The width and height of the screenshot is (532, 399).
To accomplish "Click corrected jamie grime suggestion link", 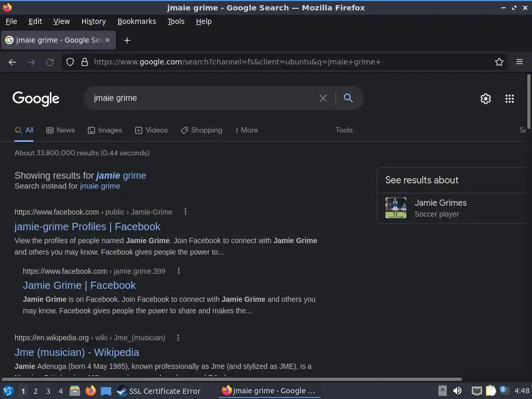I will (x=121, y=176).
